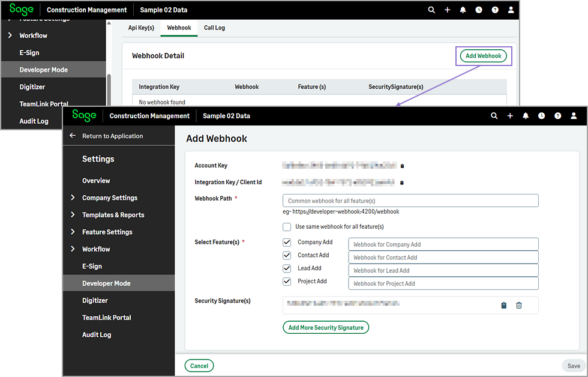Click the Webhook for Company Add field

443,244
